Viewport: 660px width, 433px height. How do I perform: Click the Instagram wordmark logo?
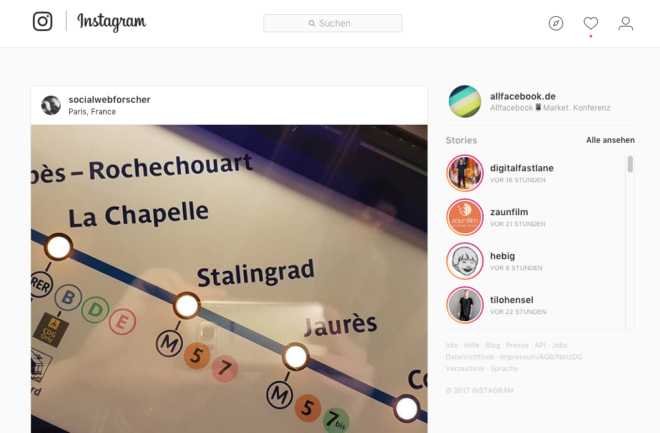point(112,22)
